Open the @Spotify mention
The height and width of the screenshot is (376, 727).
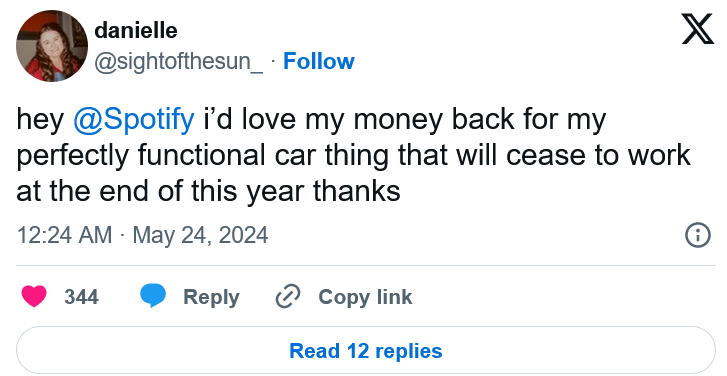(134, 120)
